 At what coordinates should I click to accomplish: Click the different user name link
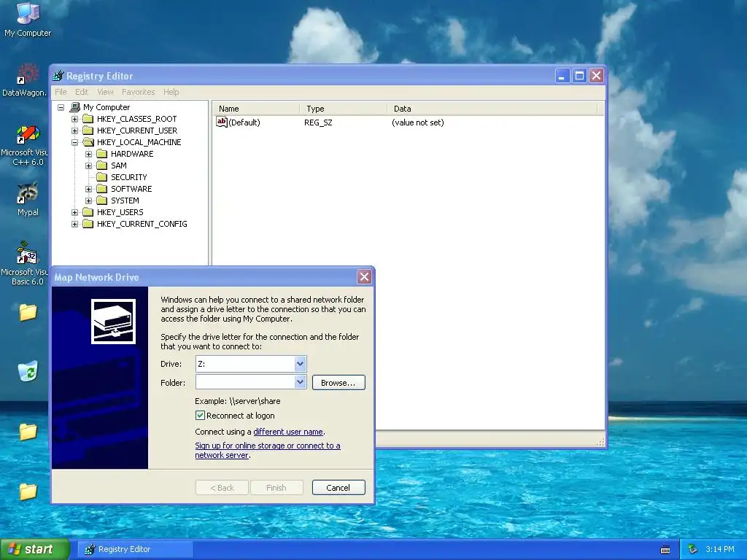pyautogui.click(x=288, y=432)
